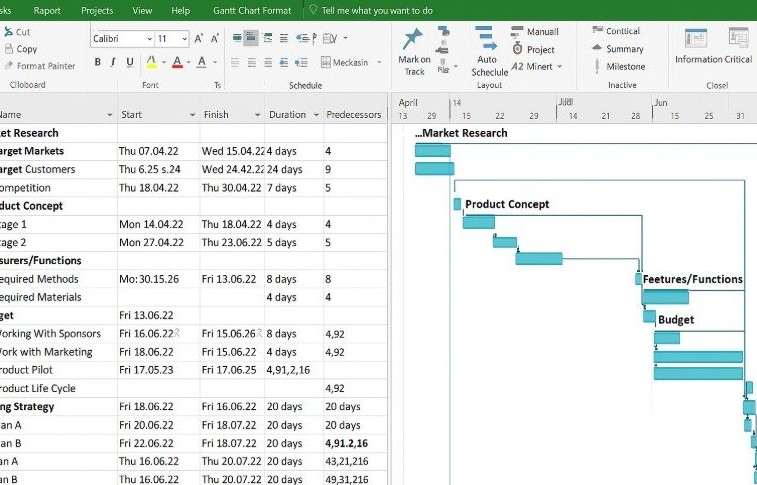Click the lightbulb icon beside Tell me
This screenshot has height=485, width=757.
pyautogui.click(x=313, y=10)
